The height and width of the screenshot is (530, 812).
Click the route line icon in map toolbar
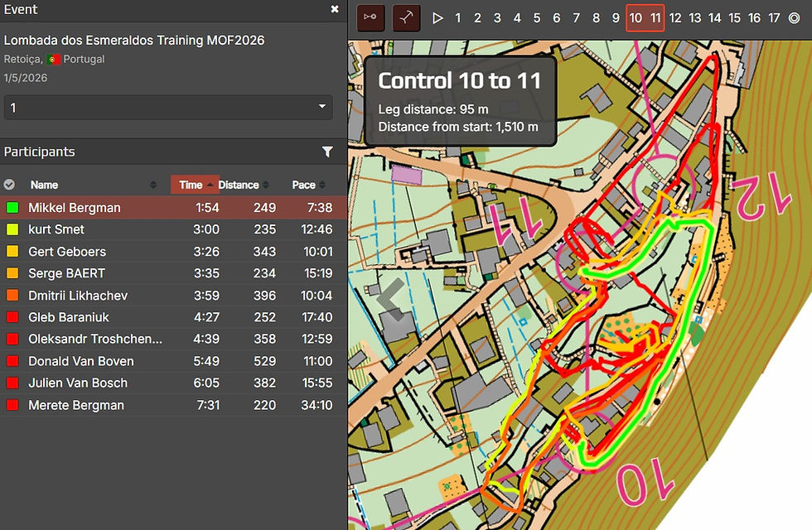click(406, 17)
